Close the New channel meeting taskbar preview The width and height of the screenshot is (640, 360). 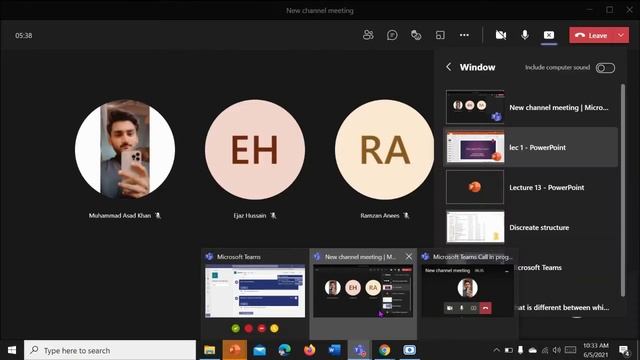409,256
